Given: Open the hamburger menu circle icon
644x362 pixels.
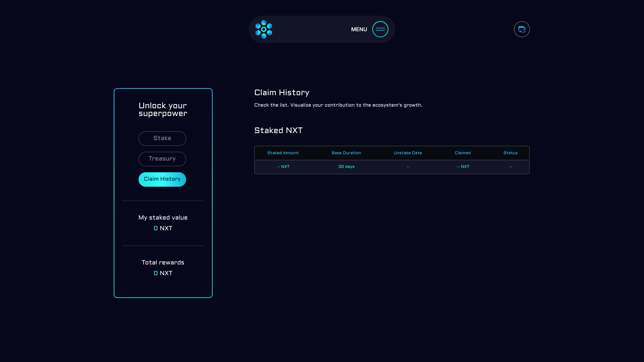Looking at the screenshot, I should (x=380, y=29).
